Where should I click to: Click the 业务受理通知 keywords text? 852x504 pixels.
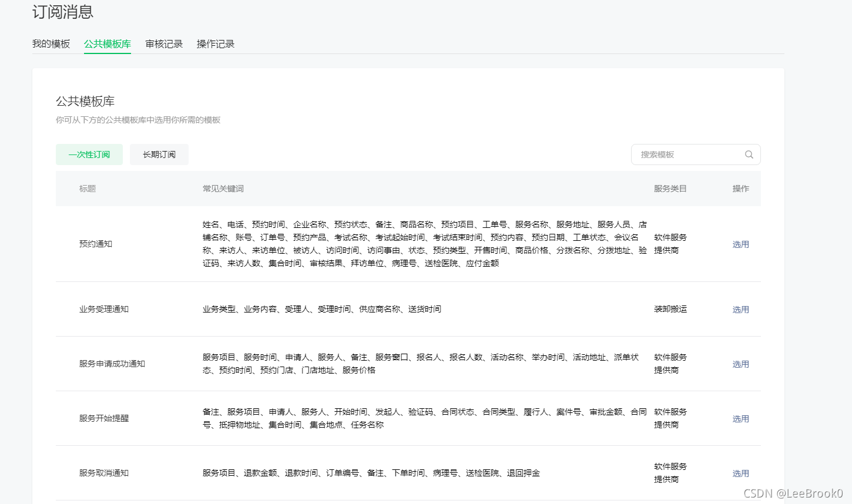point(322,309)
